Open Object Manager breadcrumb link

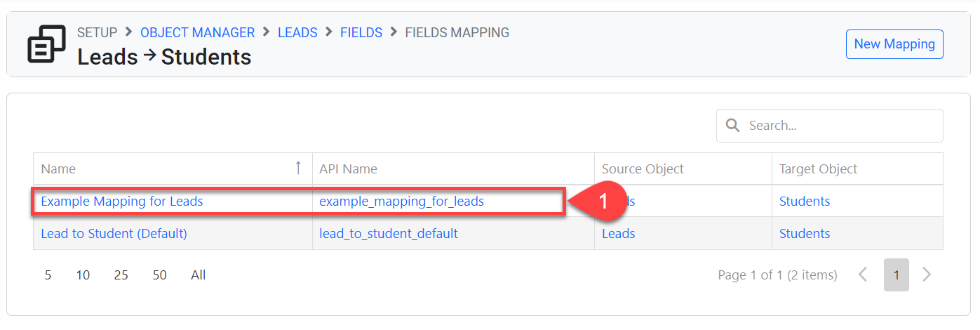197,32
